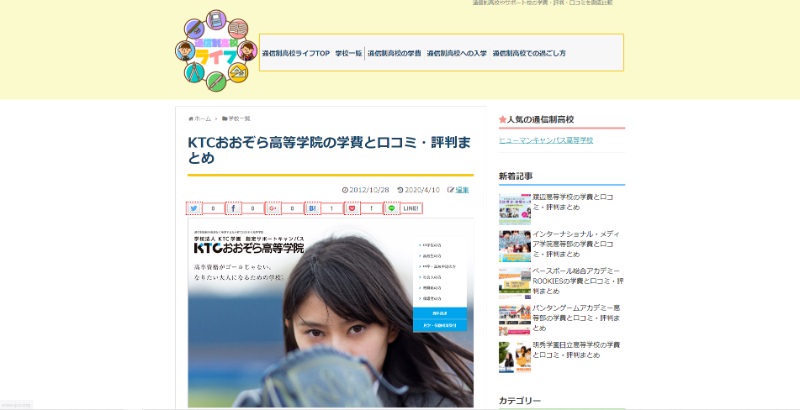
Task: Open 通信制高校への入学 menu item
Action: point(457,53)
